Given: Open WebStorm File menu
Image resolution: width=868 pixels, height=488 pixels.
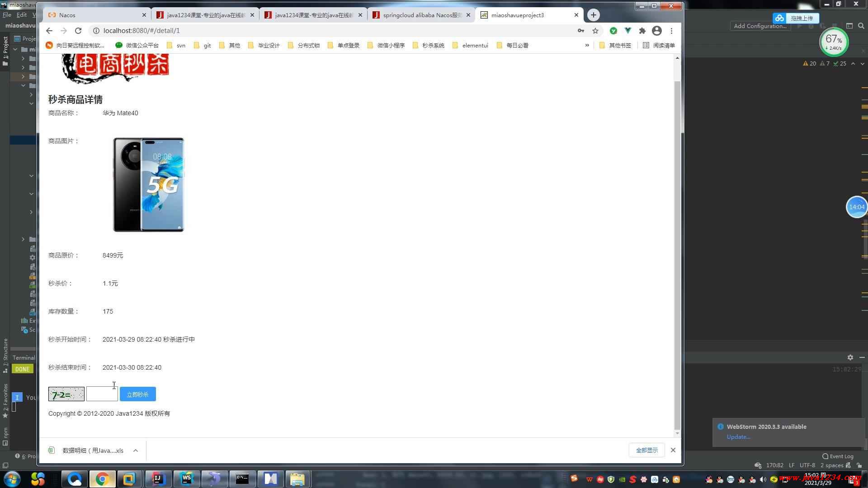Looking at the screenshot, I should (x=7, y=15).
